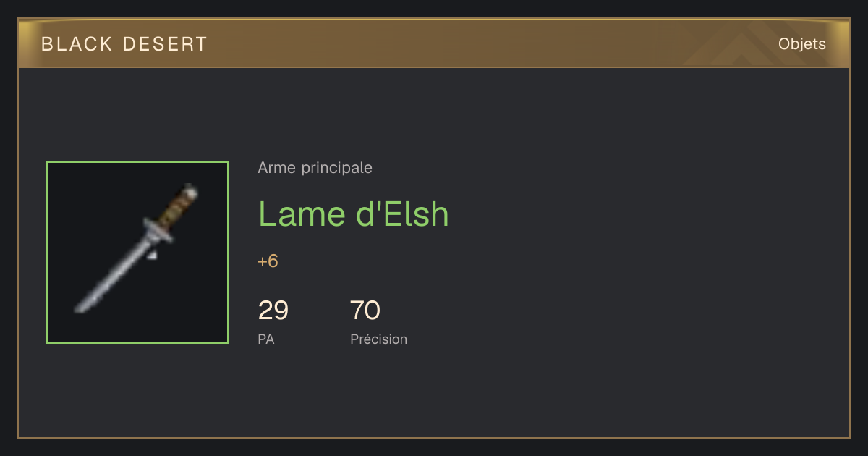
Task: Click the Arme principale label
Action: click(315, 168)
